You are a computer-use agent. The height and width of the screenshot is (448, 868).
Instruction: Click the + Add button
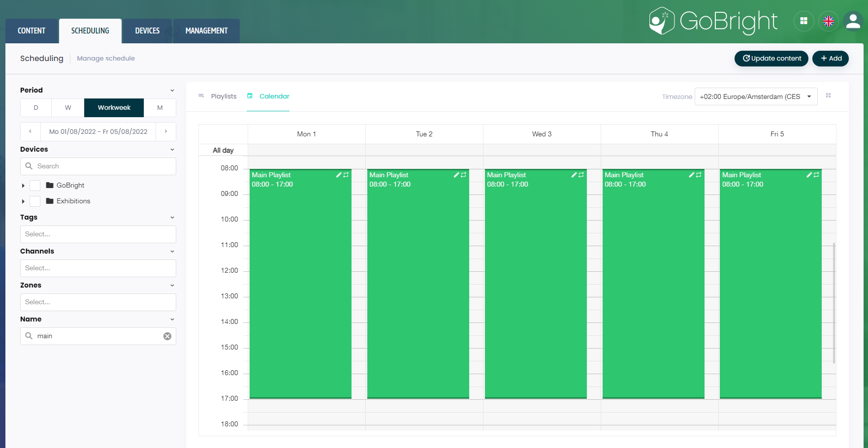831,58
